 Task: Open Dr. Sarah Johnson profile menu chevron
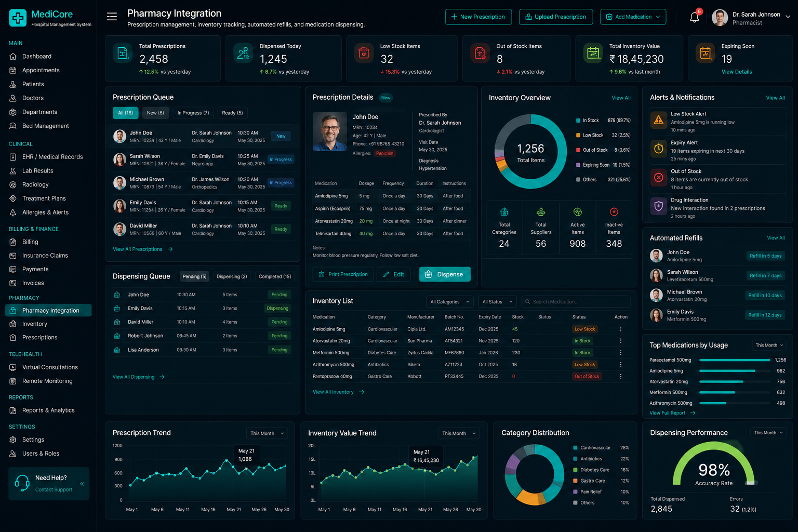(x=788, y=17)
